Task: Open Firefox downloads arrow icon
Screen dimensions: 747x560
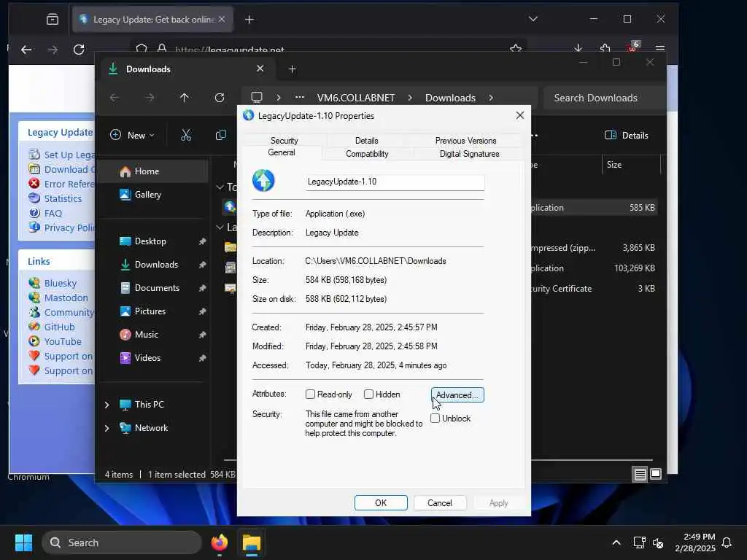Action: pos(578,49)
